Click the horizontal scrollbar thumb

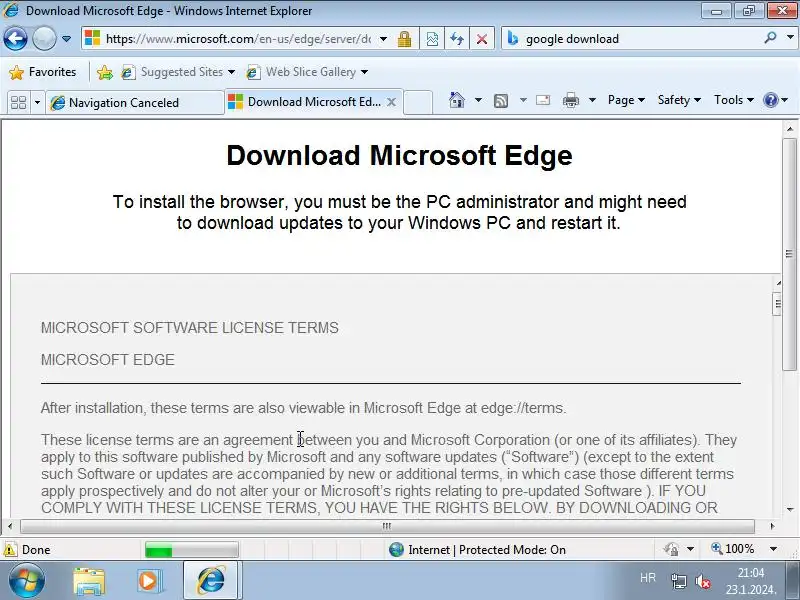click(x=387, y=526)
